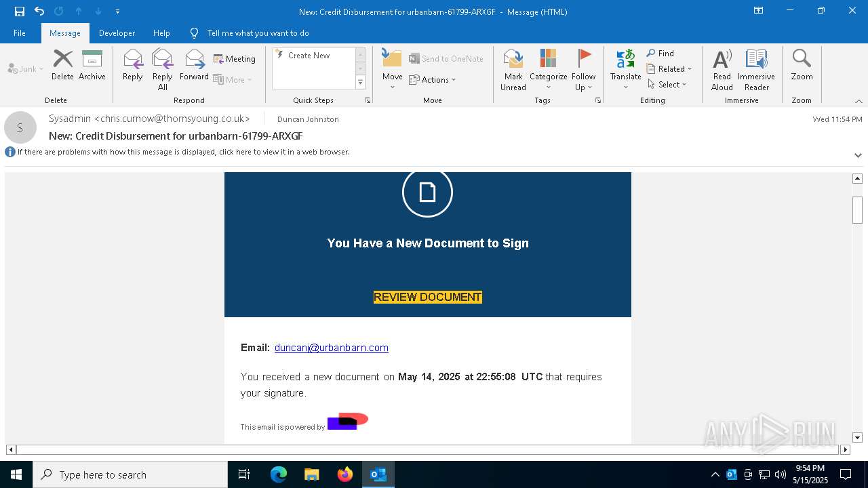Open the Categorize color menu
This screenshot has height=488, width=868.
(548, 70)
